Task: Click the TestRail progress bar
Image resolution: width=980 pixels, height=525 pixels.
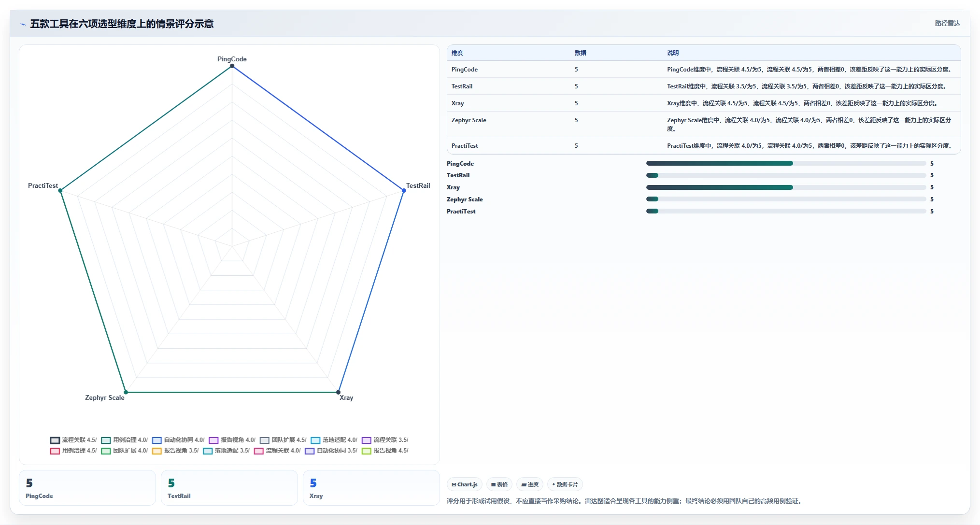Action: (786, 175)
